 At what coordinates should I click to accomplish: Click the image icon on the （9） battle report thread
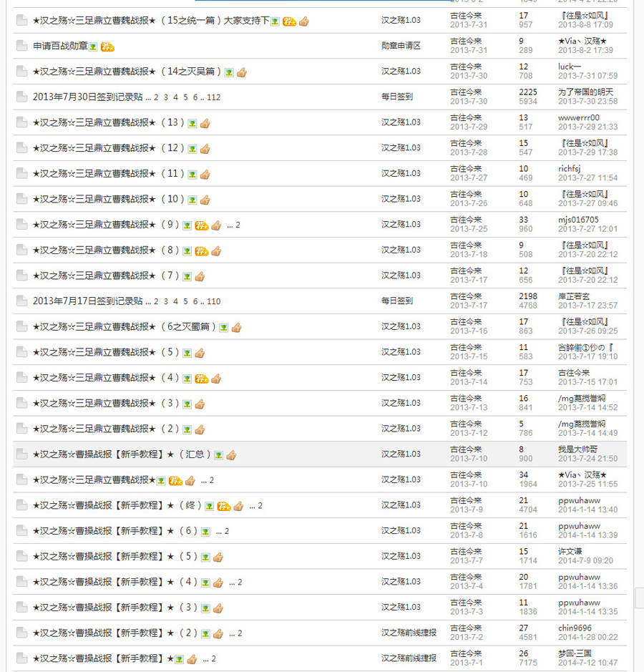pos(187,225)
